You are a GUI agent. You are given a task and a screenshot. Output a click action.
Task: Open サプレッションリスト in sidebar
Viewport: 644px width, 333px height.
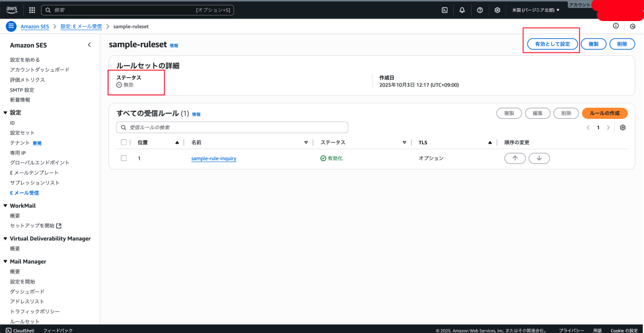coord(35,183)
